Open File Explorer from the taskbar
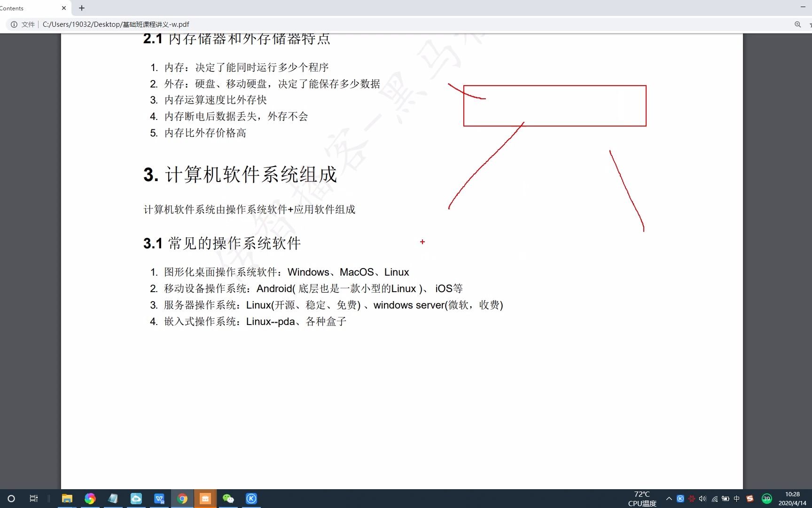812x508 pixels. click(67, 499)
